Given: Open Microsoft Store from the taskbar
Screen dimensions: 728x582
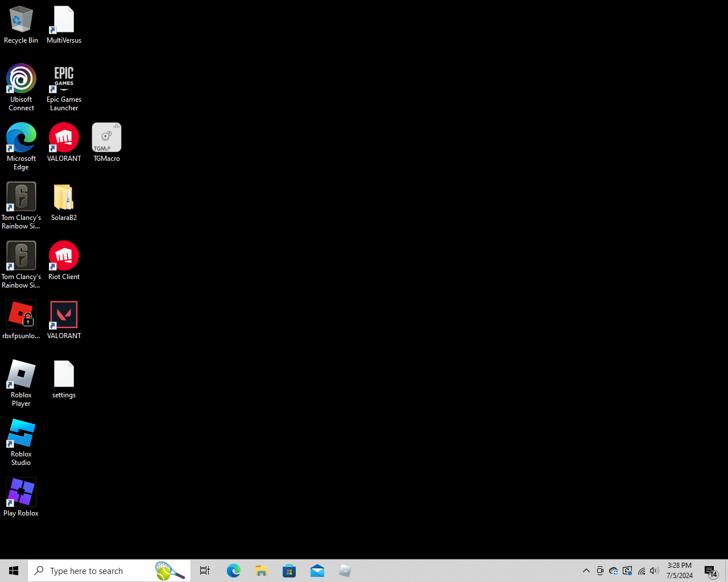Looking at the screenshot, I should click(289, 571).
